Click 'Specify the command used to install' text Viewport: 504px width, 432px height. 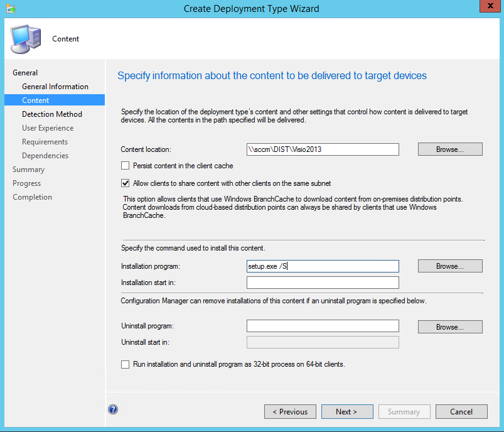193,248
